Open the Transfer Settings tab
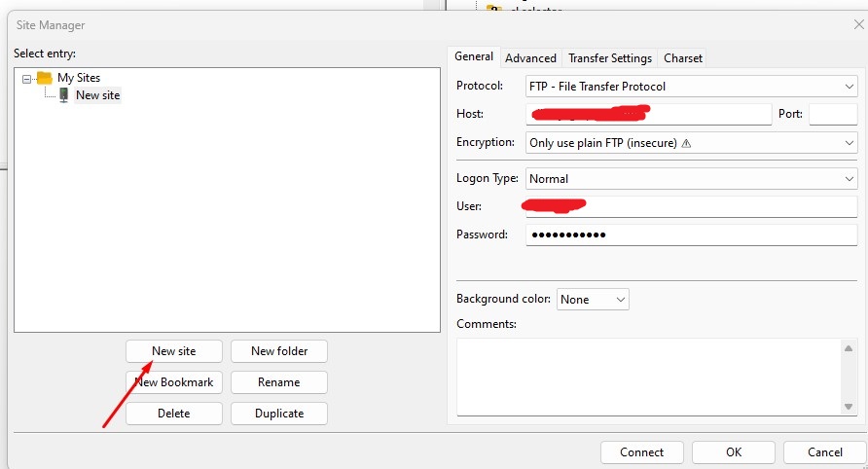The image size is (868, 469). [610, 58]
